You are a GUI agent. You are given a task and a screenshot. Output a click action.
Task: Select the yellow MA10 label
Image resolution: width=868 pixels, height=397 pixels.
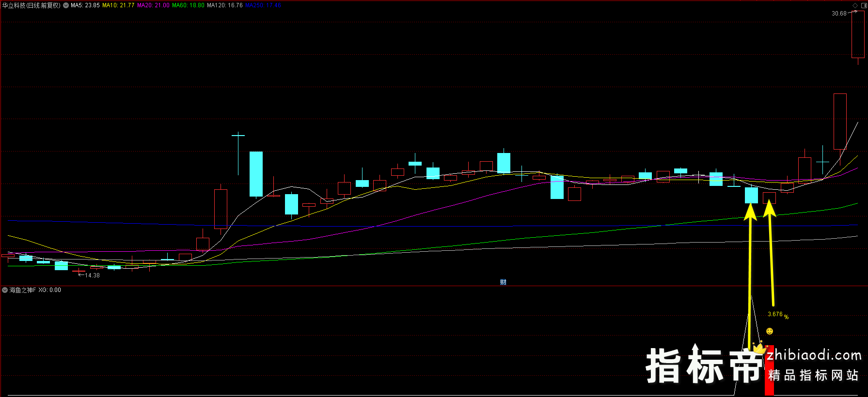pos(118,5)
